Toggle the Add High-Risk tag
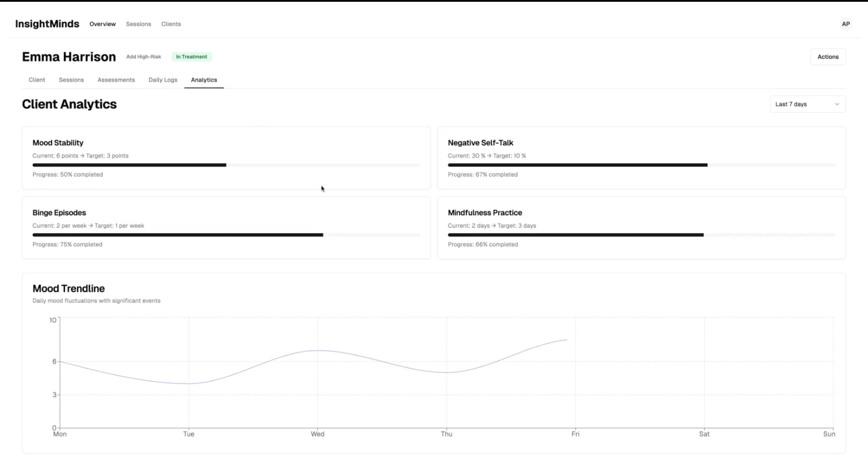Screen dimensions: 868x456 coord(143,57)
